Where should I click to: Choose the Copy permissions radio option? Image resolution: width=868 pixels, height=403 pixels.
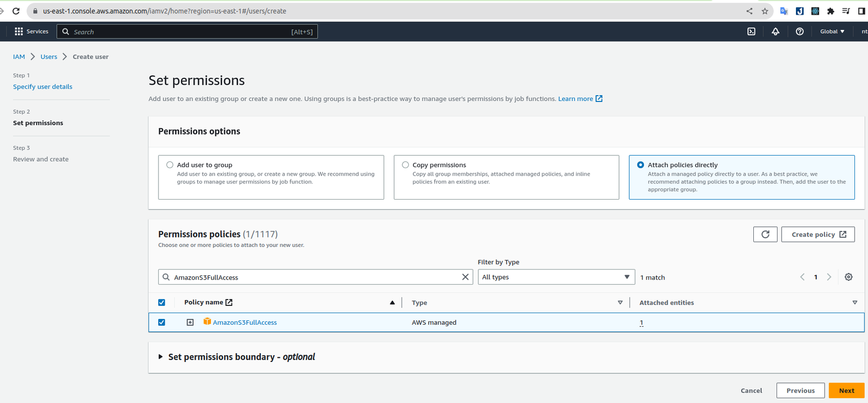(x=405, y=165)
